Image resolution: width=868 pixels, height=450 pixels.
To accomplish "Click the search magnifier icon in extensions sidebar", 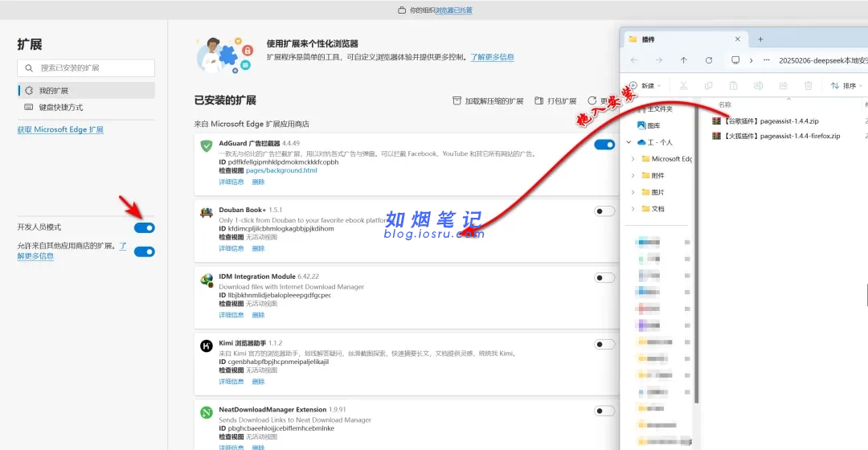I will click(x=29, y=68).
